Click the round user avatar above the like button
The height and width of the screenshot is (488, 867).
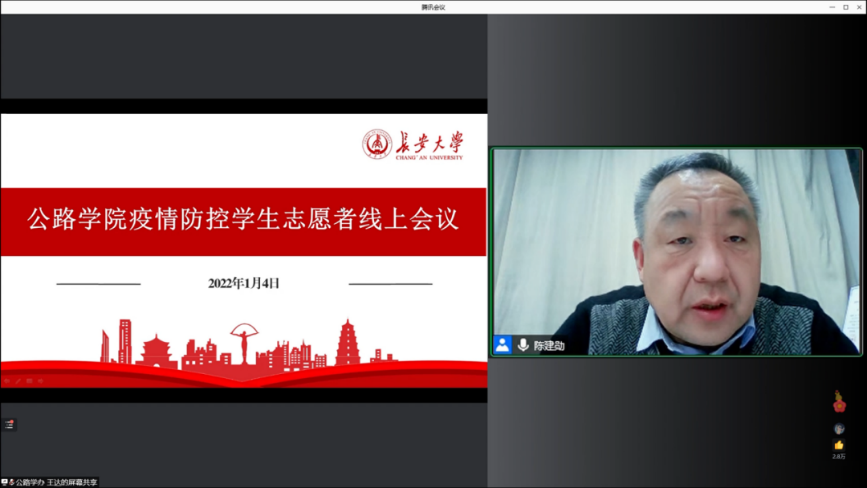pos(839,428)
